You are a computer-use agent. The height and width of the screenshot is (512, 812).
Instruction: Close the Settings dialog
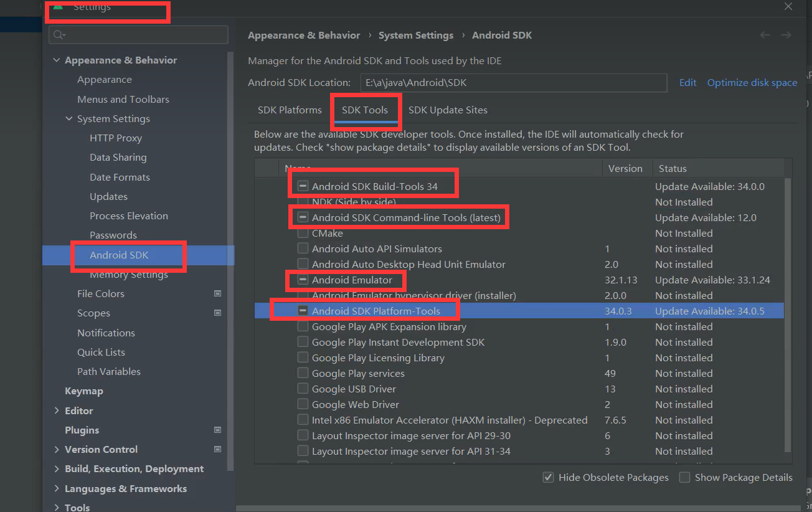(788, 7)
